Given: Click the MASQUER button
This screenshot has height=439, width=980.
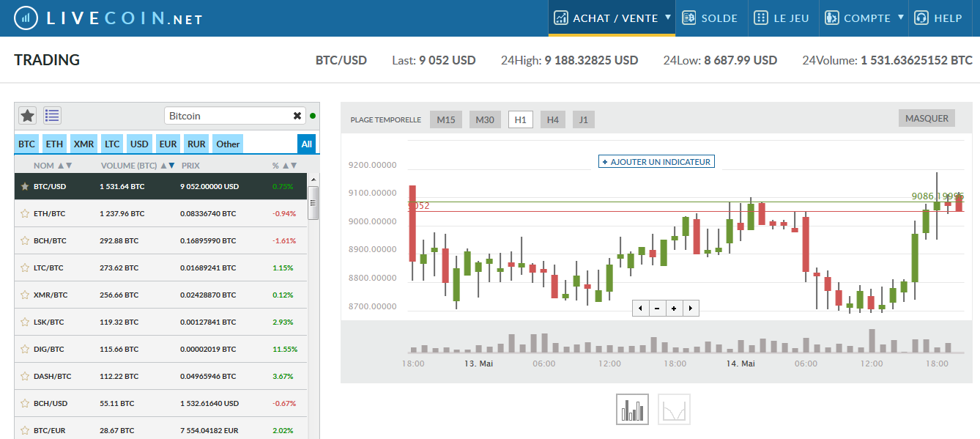Looking at the screenshot, I should pos(927,118).
